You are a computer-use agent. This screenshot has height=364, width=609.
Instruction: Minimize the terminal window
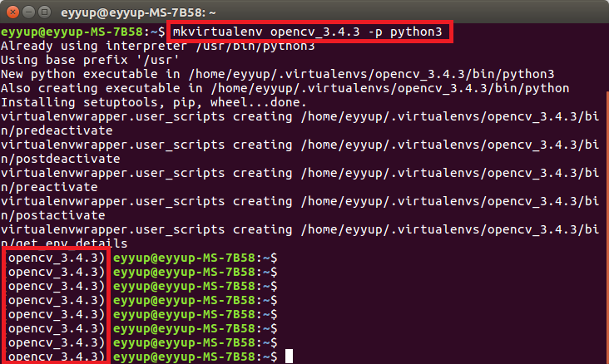coord(29,12)
